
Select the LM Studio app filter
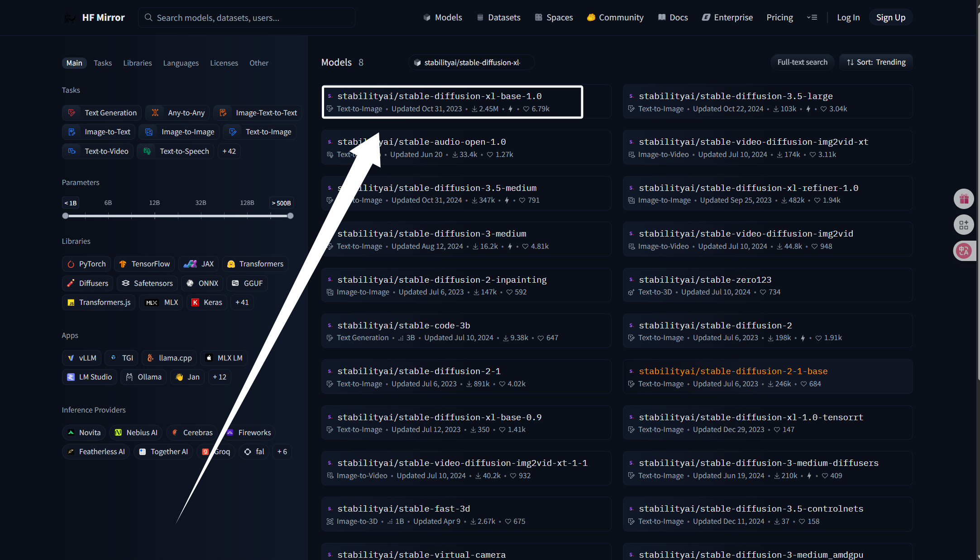tap(89, 377)
